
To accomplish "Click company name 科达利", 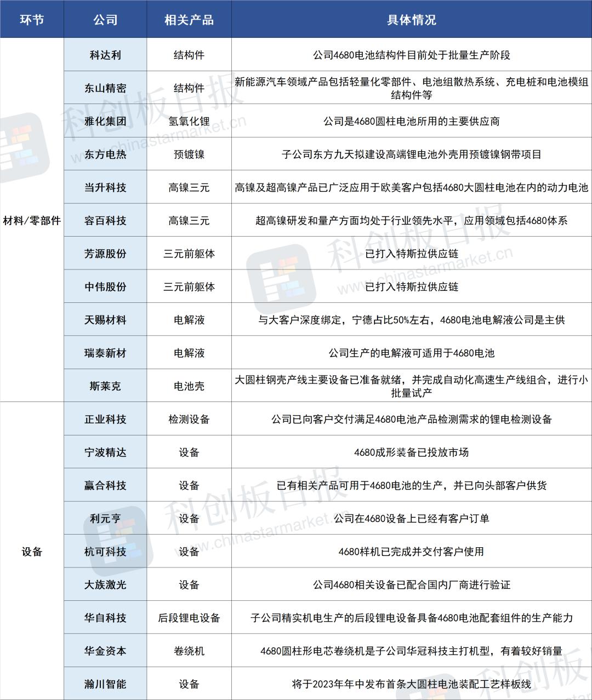I will click(x=105, y=55).
